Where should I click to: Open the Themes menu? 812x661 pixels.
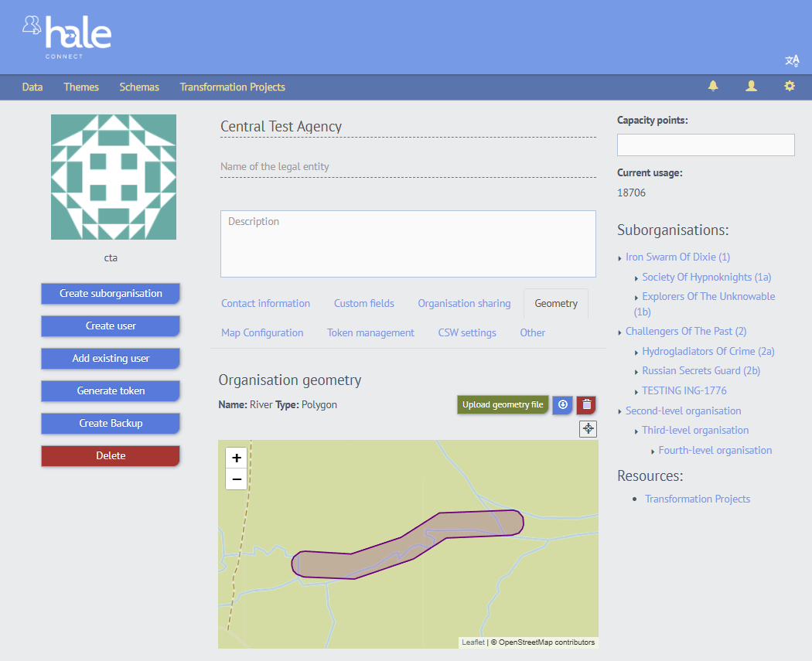tap(81, 87)
